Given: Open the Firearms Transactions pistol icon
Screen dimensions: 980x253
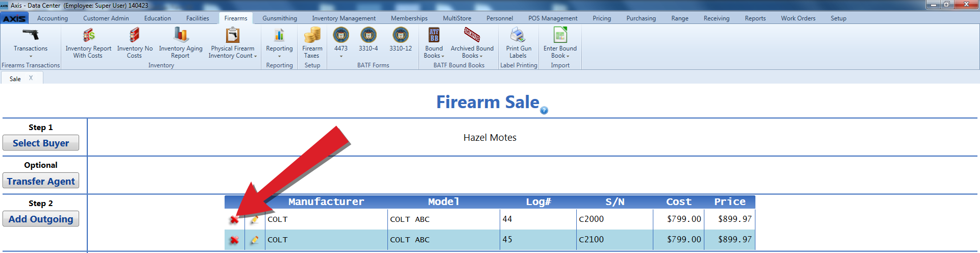Looking at the screenshot, I should coord(31,35).
